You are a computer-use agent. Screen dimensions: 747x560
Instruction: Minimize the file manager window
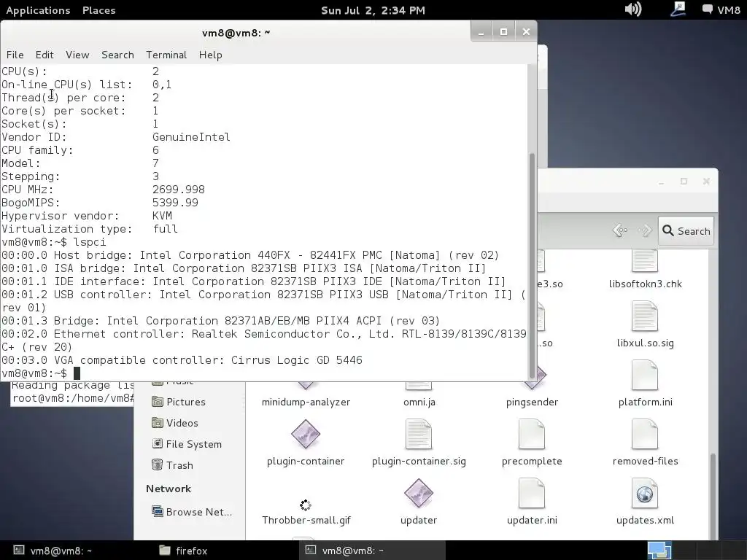[x=661, y=182]
